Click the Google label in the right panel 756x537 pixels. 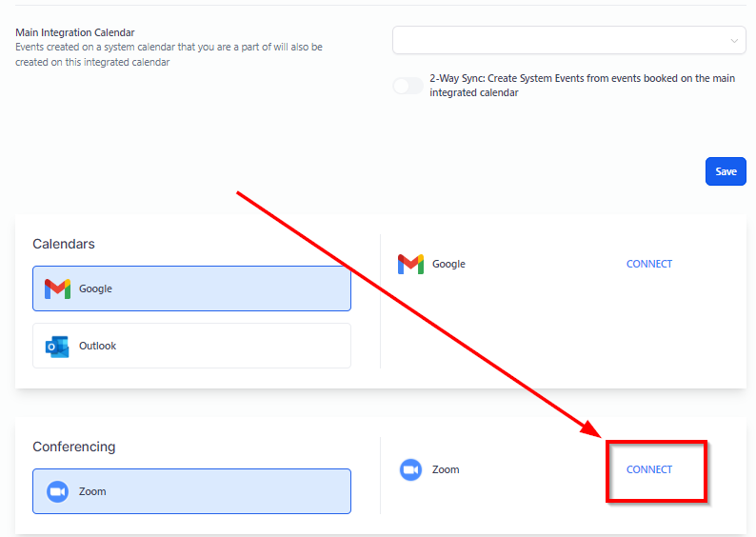(448, 264)
